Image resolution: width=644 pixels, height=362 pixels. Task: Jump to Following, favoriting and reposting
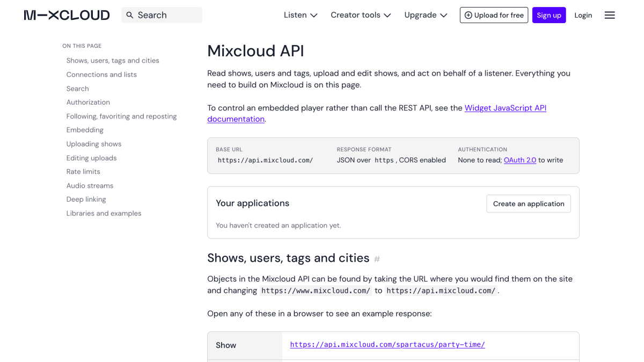[121, 116]
